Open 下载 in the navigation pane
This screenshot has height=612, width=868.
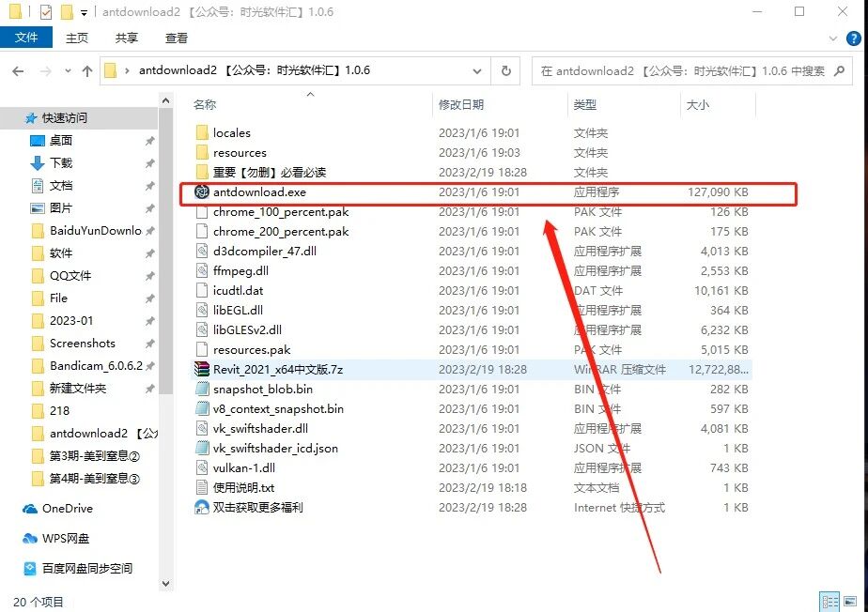(61, 162)
